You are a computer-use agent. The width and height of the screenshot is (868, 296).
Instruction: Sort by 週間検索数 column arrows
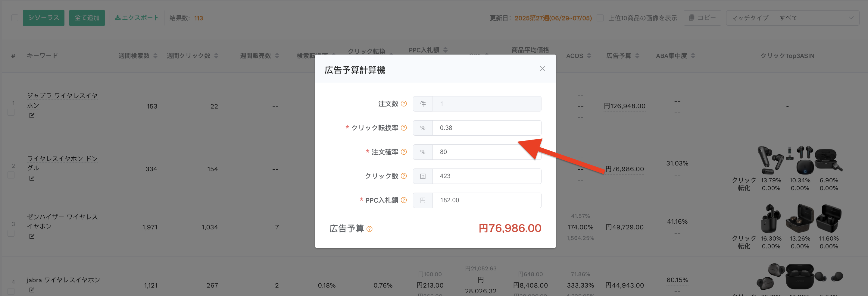coord(155,56)
